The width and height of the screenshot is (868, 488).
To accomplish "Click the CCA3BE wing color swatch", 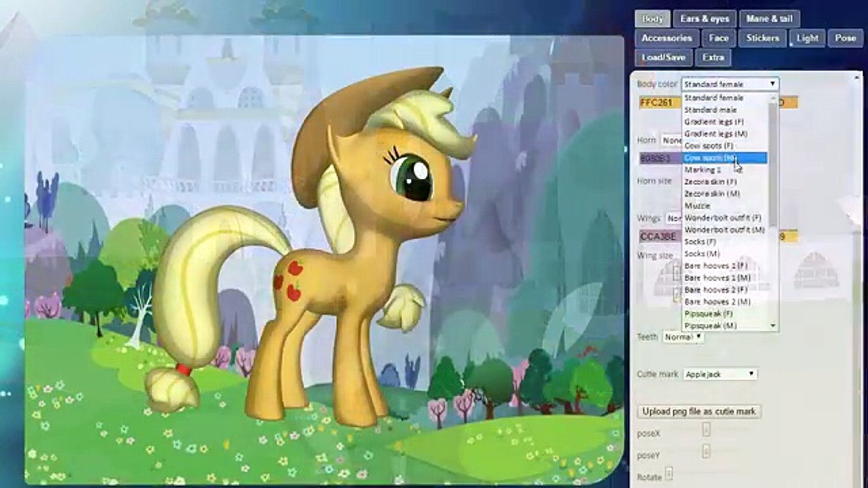I will point(659,237).
